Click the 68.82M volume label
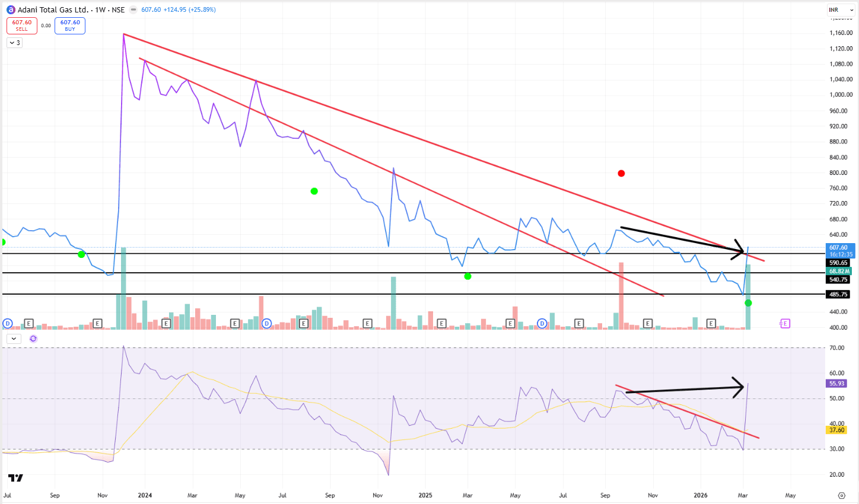Image resolution: width=859 pixels, height=504 pixels. [838, 271]
